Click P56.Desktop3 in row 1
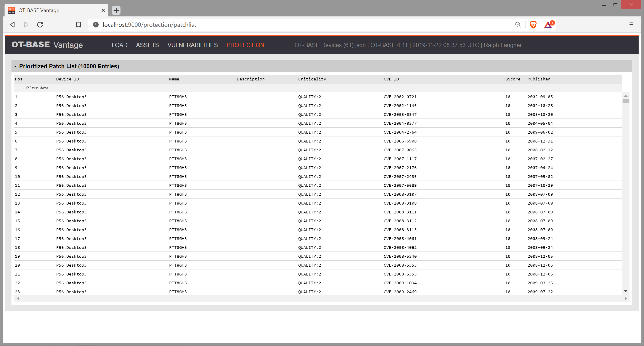Viewport: 644px width, 346px height. point(71,97)
